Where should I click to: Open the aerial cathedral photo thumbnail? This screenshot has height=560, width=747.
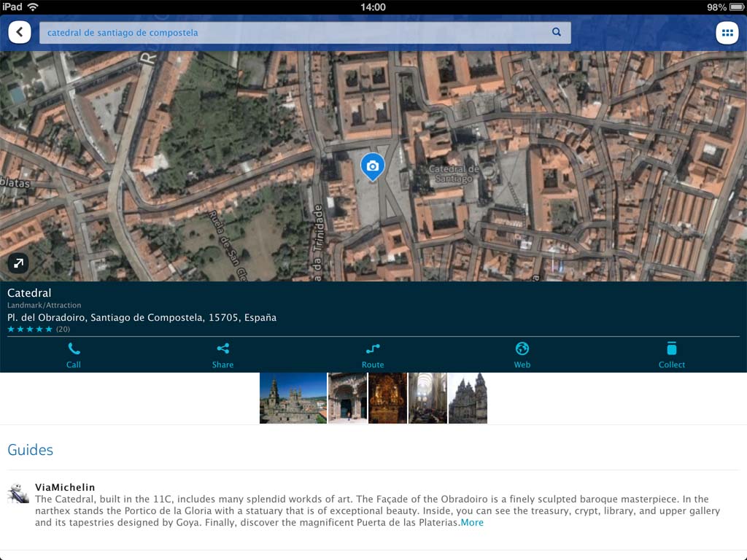click(x=293, y=398)
